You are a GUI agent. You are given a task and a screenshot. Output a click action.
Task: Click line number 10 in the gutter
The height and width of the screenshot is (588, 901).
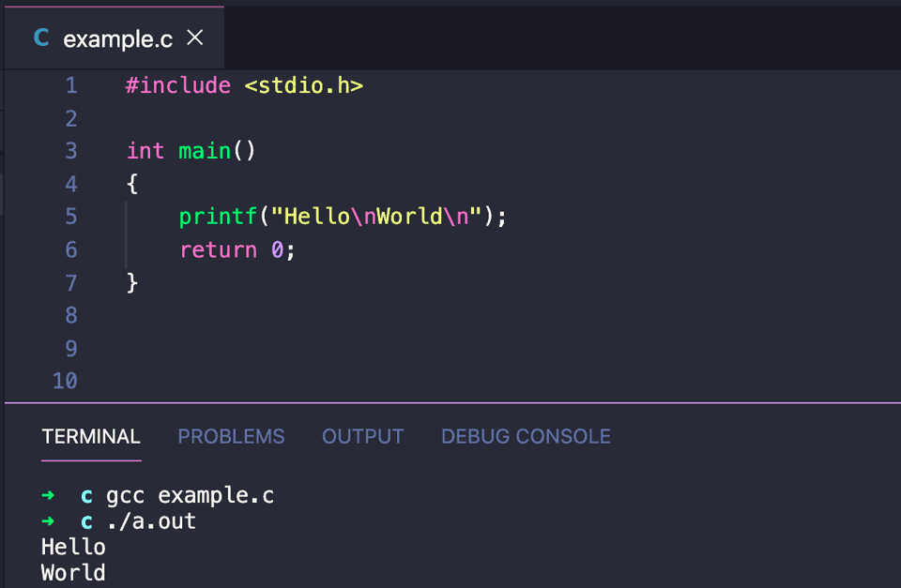coord(64,381)
